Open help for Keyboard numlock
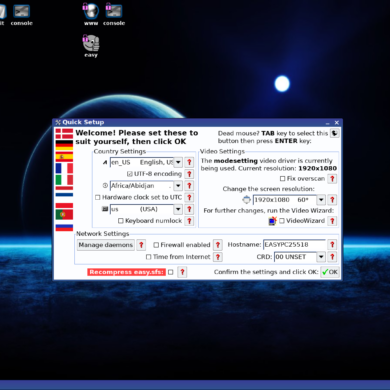 (x=189, y=221)
